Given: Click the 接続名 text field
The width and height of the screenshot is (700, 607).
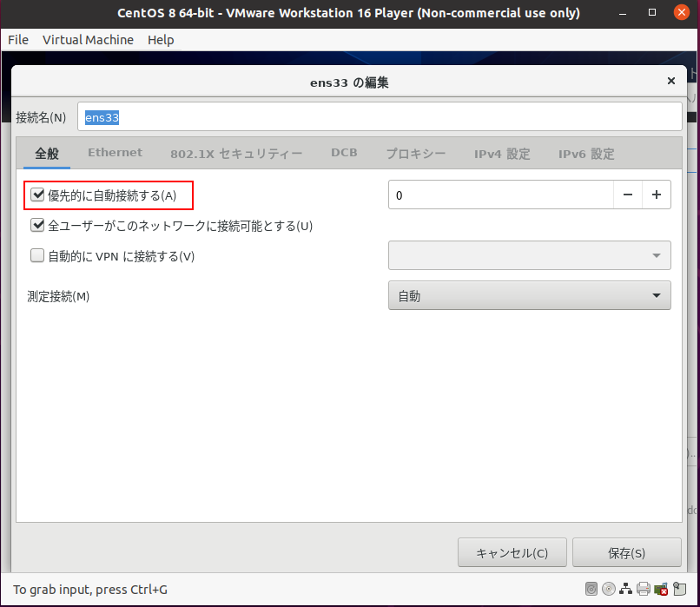Looking at the screenshot, I should (380, 117).
